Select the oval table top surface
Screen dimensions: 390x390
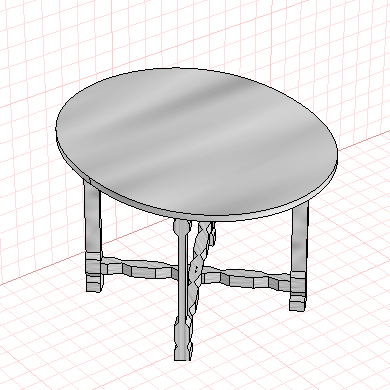point(197,142)
